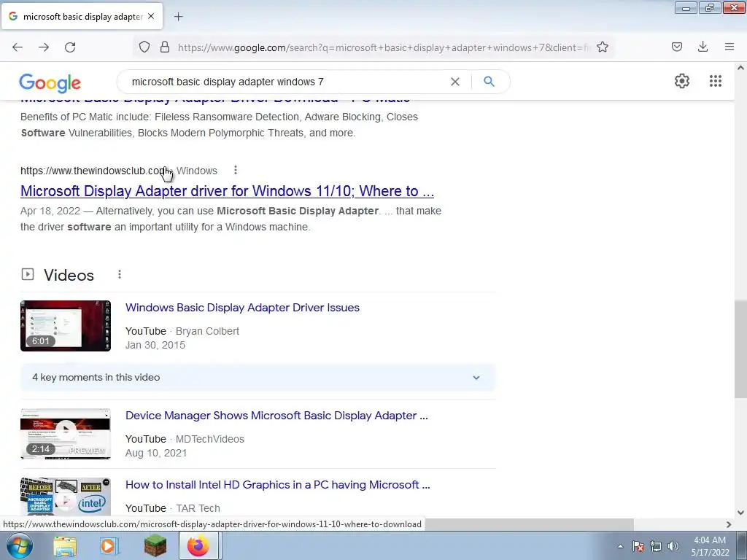Click the vertical scrollbar thumb
Image resolution: width=747 pixels, height=560 pixels.
[x=740, y=349]
